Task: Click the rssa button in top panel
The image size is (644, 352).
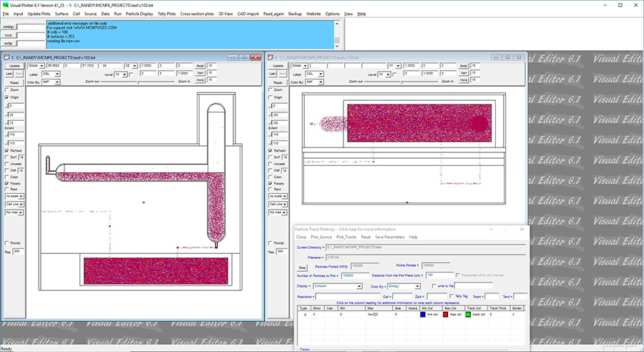Action: point(8,35)
